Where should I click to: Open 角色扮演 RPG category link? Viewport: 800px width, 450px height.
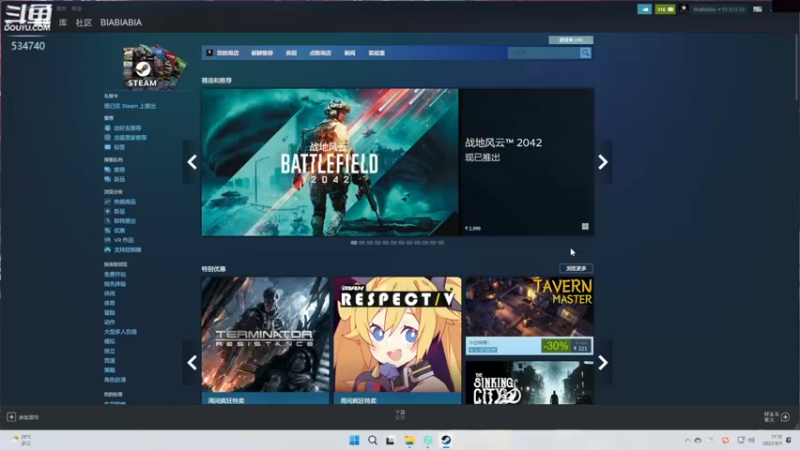(115, 380)
